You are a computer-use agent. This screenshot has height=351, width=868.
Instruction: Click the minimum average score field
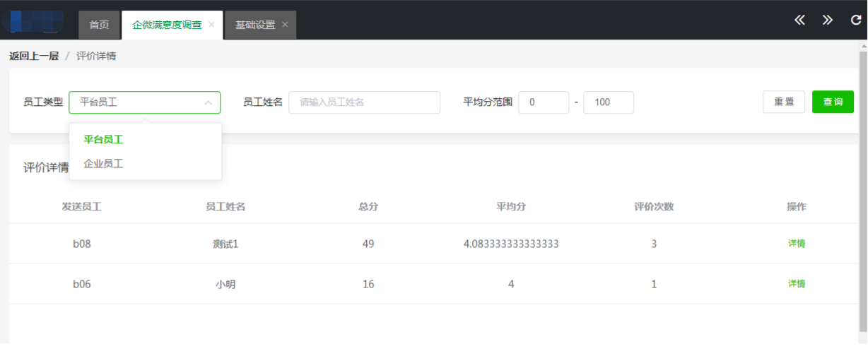click(543, 102)
